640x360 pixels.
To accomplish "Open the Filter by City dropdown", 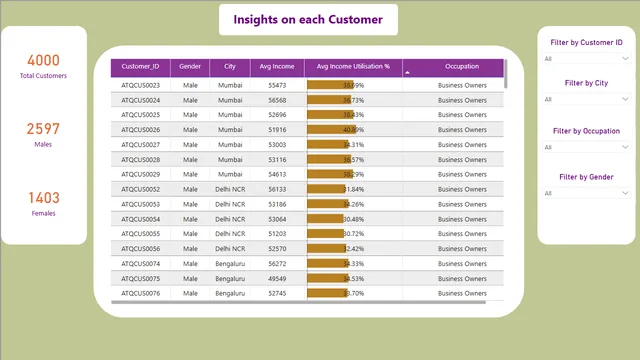I will pyautogui.click(x=586, y=99).
